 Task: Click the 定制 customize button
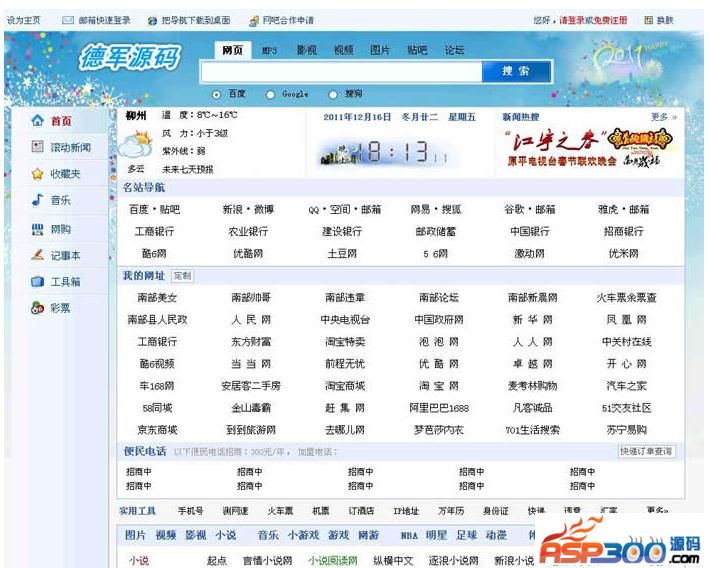[x=182, y=276]
